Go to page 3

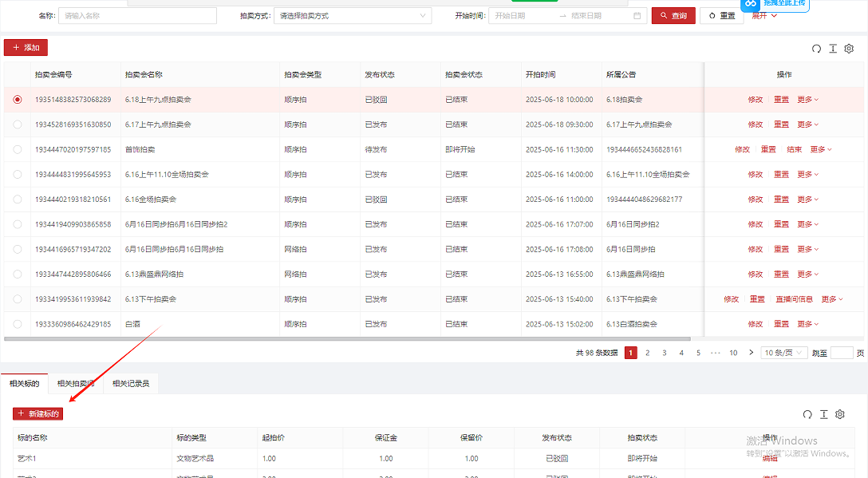[665, 353]
